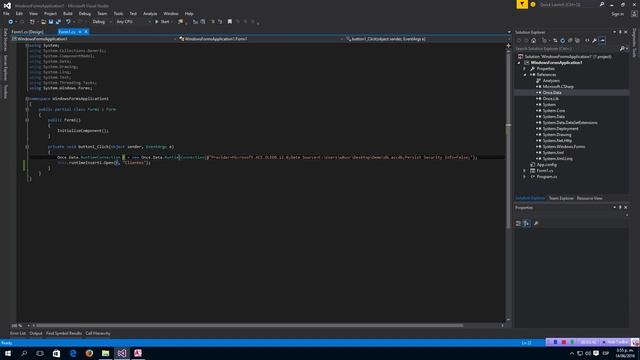The image size is (640, 360).
Task: Open the Call Hierarchy tab
Action: 98,333
